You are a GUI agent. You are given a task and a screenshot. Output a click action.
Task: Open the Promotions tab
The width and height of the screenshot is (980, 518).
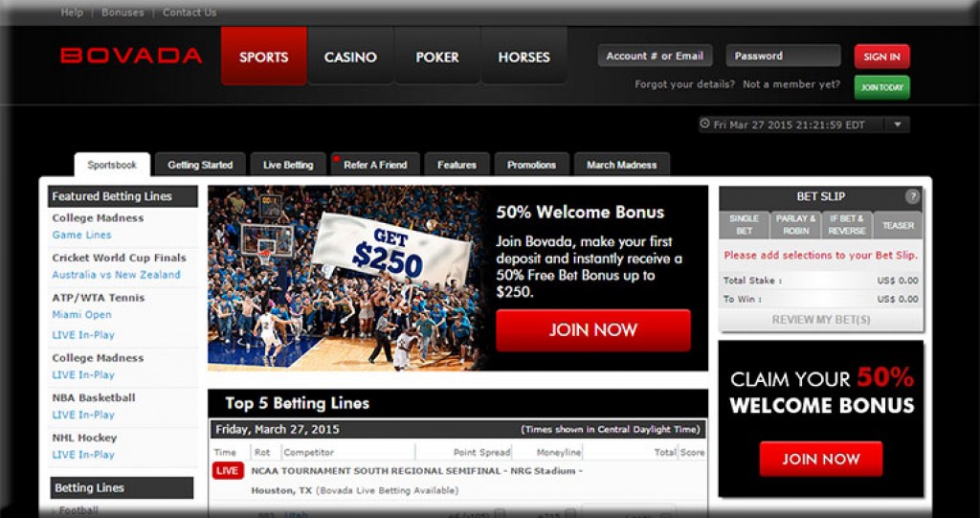click(532, 165)
